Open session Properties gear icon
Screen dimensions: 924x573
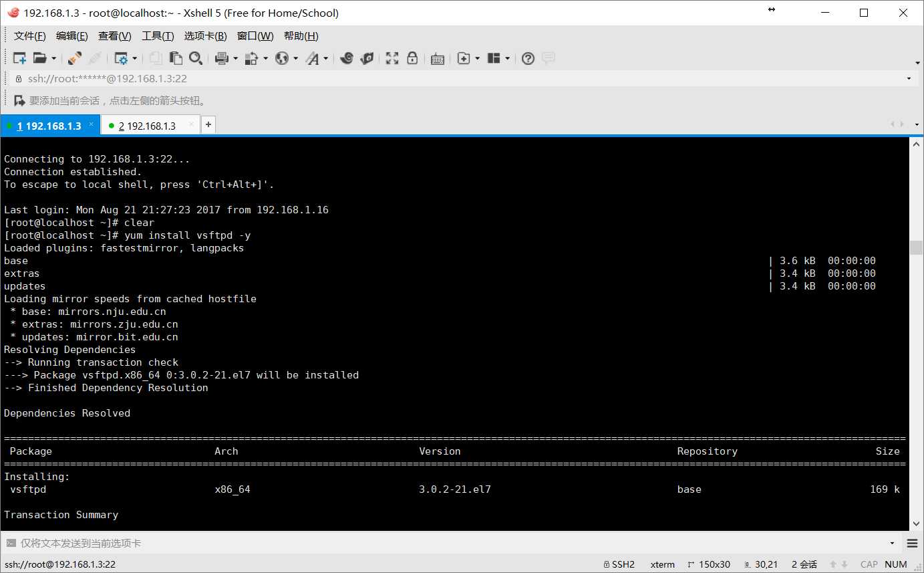coord(121,58)
